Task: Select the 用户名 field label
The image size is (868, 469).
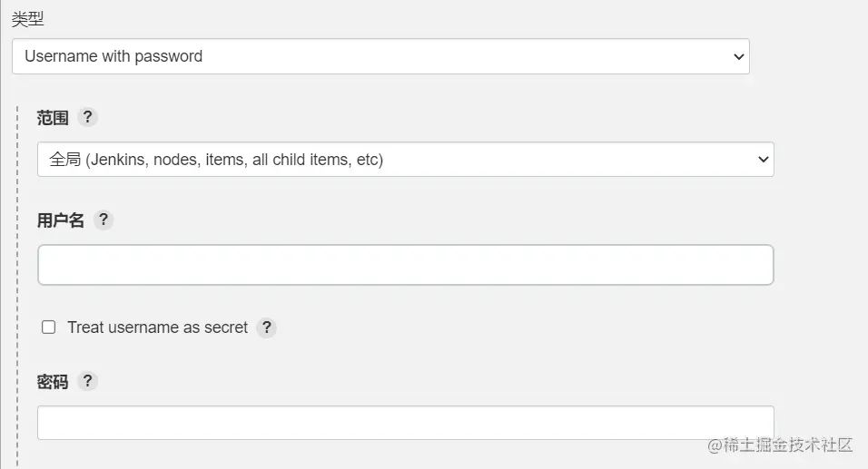Action: 60,220
